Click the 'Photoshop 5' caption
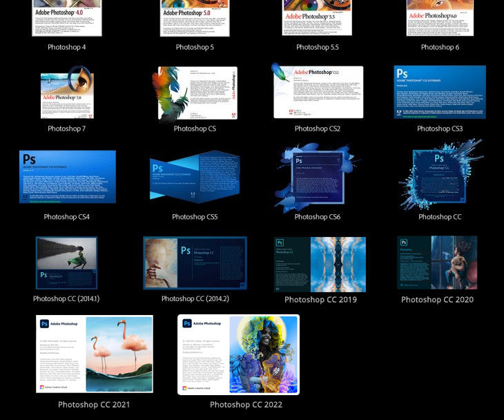 point(195,47)
